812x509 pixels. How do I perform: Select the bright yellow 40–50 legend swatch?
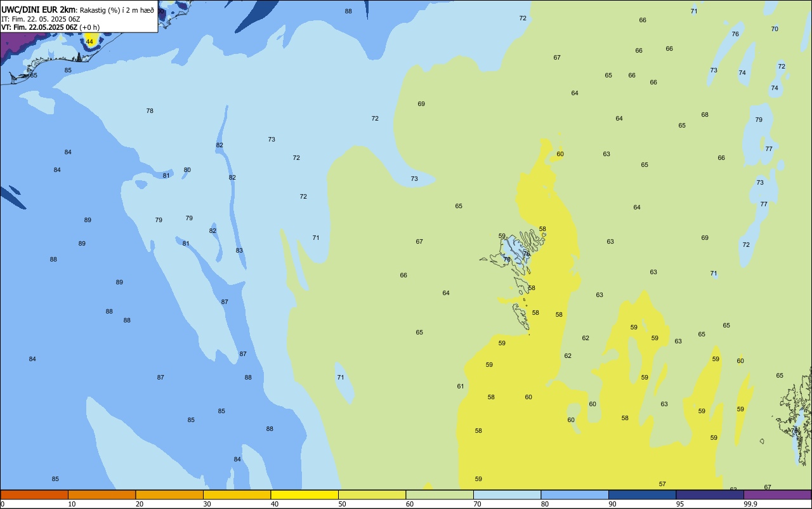pos(304,494)
